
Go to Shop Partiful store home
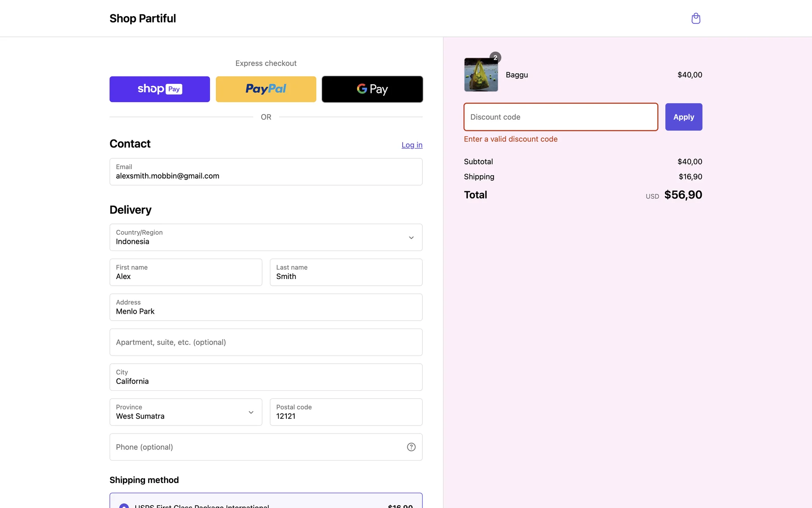click(x=143, y=18)
